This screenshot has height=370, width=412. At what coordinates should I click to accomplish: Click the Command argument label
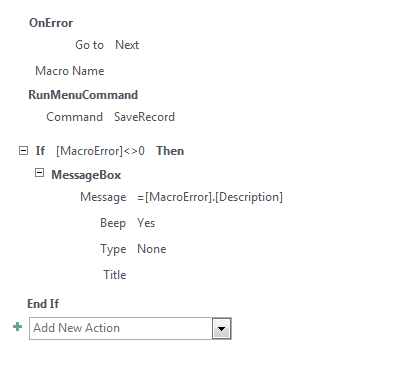coord(74,117)
